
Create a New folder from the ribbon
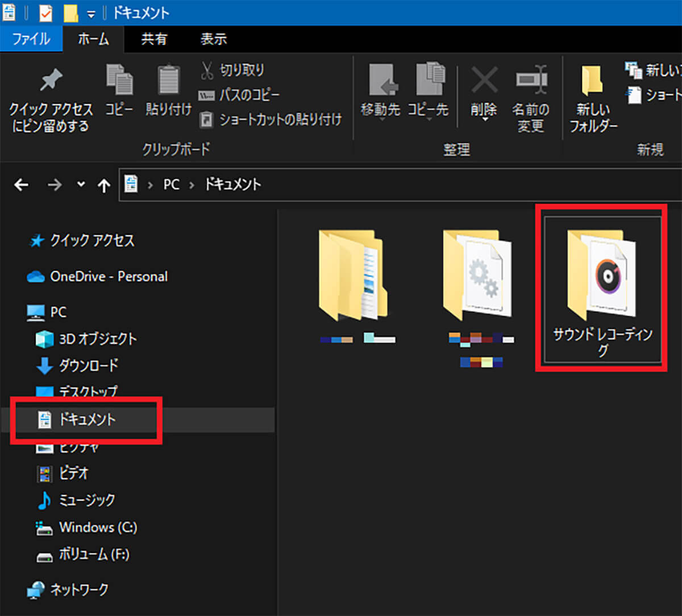coord(593,99)
